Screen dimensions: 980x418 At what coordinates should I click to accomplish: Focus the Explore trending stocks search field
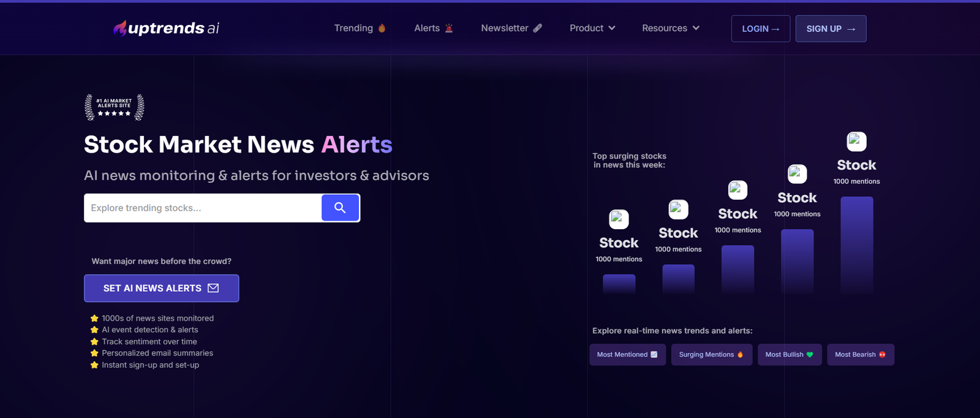pyautogui.click(x=202, y=208)
